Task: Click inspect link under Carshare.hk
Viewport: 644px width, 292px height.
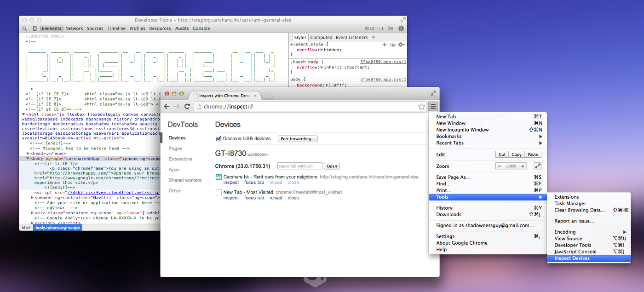Action: tap(231, 183)
